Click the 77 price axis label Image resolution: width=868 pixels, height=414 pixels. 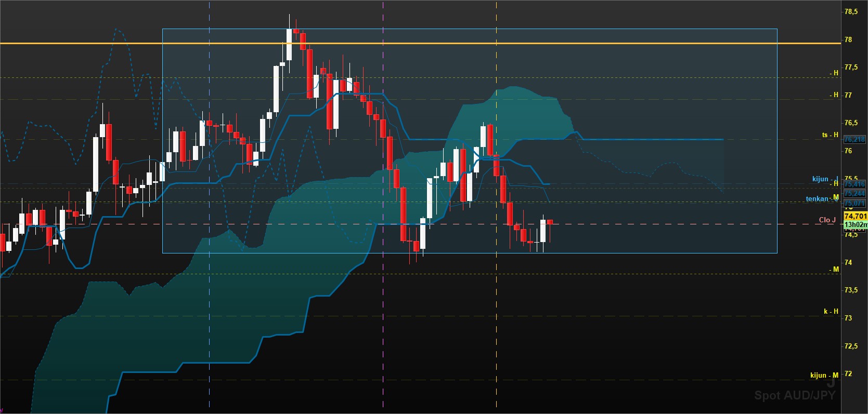(x=848, y=95)
